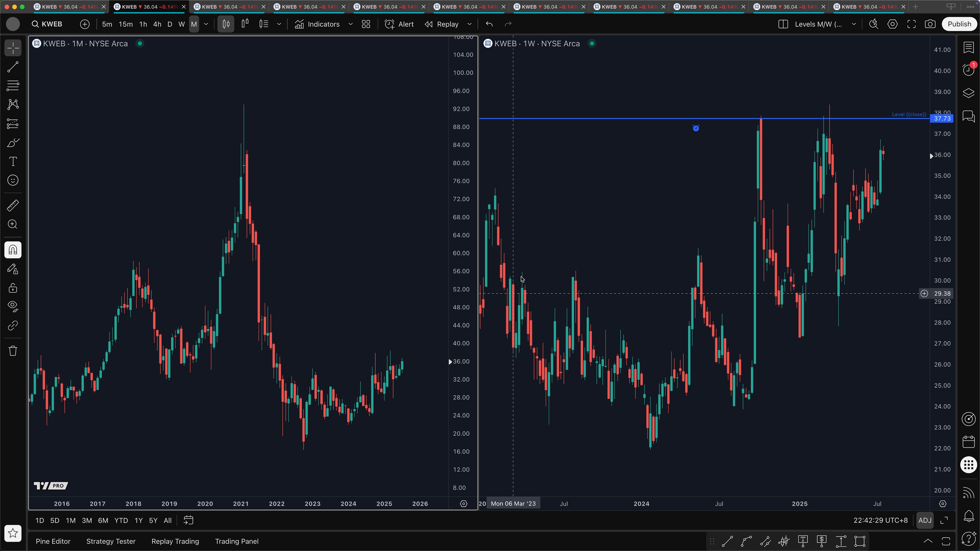The image size is (980, 551).
Task: Toggle hide all drawings eye icon
Action: pos(13,306)
